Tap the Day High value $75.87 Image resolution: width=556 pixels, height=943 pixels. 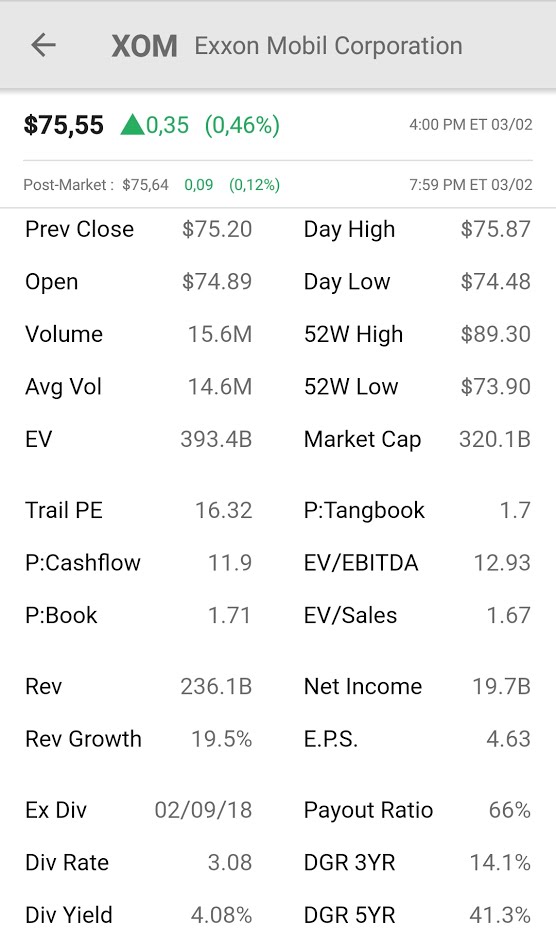(x=495, y=229)
